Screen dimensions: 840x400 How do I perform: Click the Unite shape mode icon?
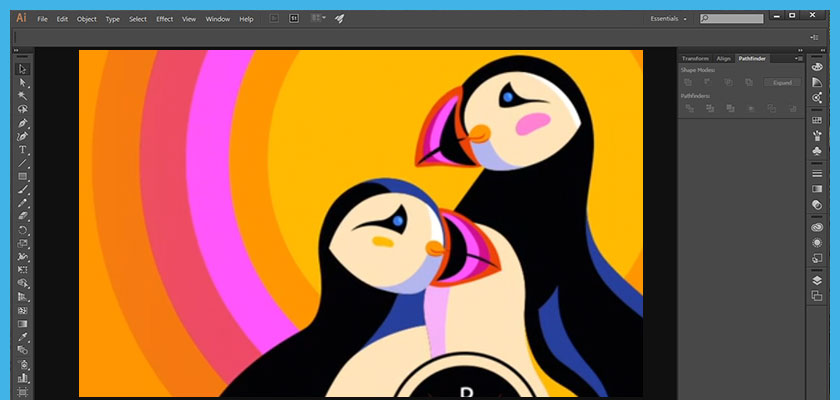688,82
